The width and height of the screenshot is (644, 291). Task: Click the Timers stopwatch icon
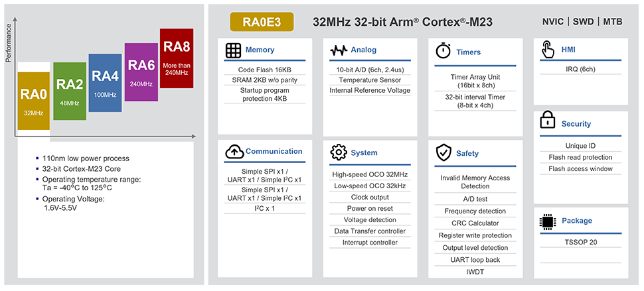[443, 51]
